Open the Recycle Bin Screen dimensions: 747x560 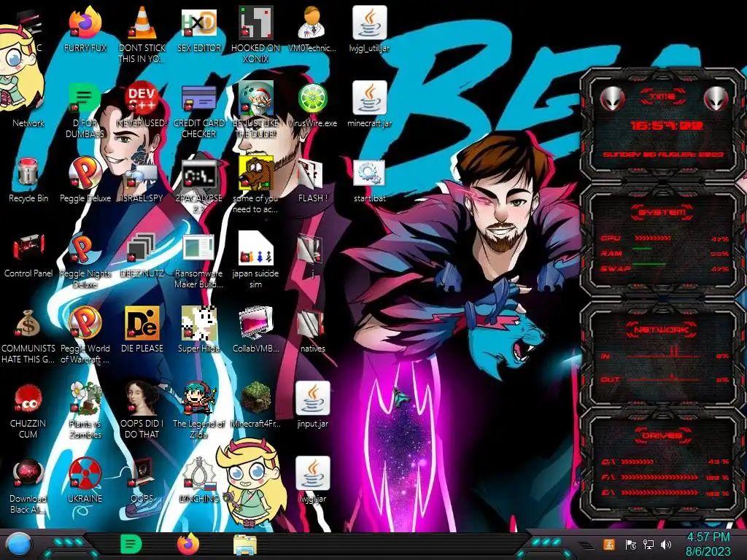point(28,172)
